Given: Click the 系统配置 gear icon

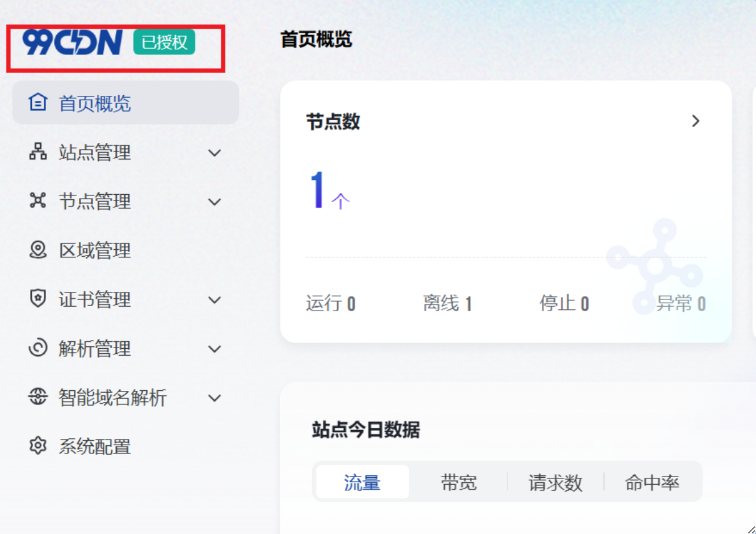Looking at the screenshot, I should [x=38, y=446].
